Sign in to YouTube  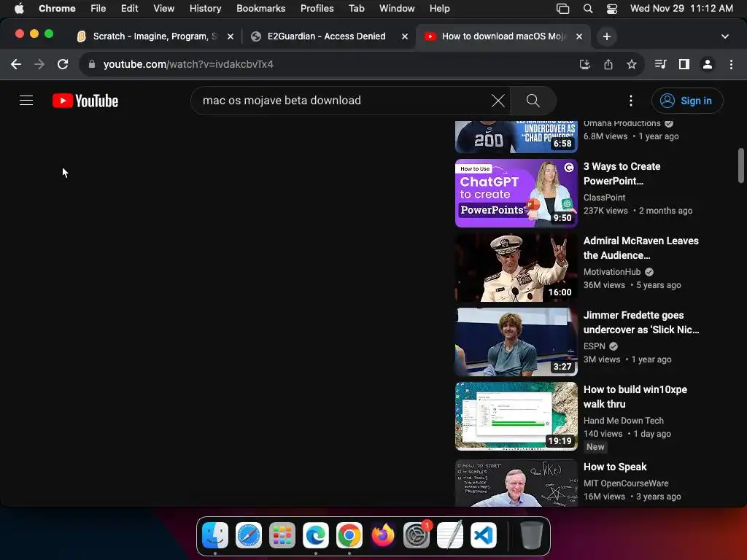pyautogui.click(x=687, y=101)
